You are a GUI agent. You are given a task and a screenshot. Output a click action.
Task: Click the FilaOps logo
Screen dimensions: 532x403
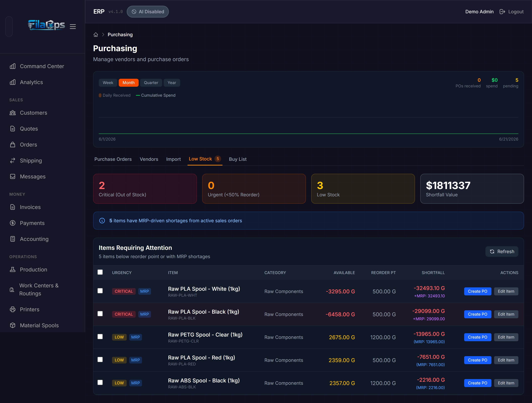click(46, 25)
